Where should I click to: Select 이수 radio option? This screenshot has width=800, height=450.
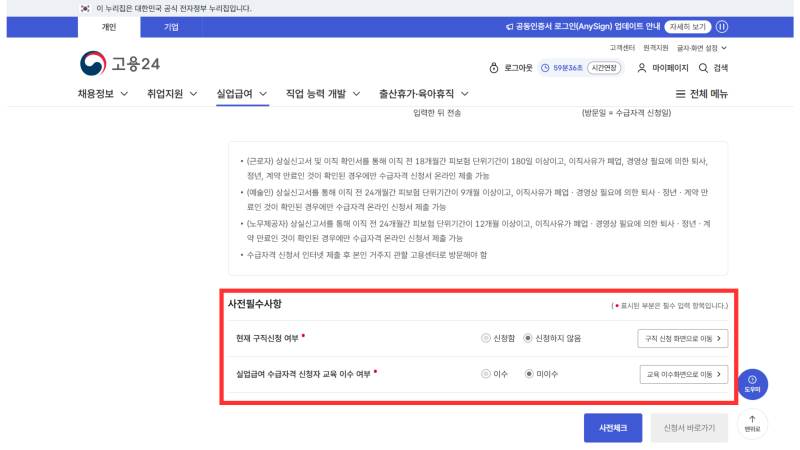486,374
